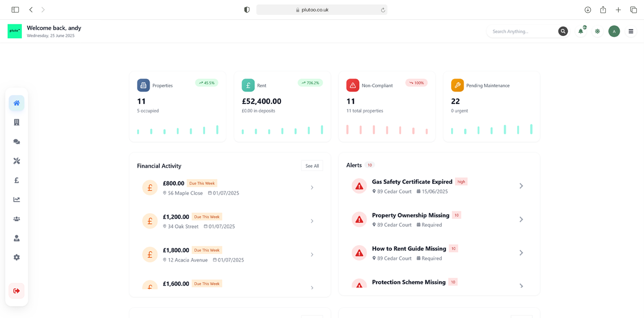
Task: Open the analytics chart sidebar icon
Action: (17, 199)
